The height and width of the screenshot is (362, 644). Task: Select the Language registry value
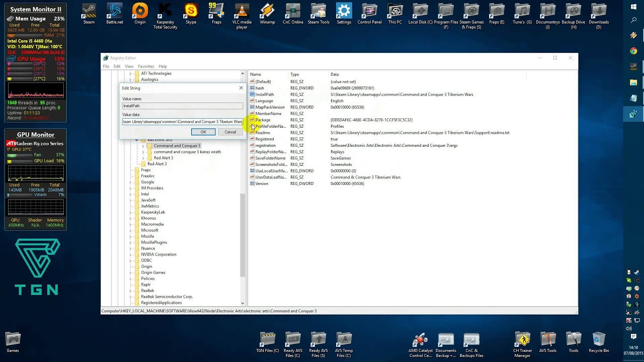264,101
